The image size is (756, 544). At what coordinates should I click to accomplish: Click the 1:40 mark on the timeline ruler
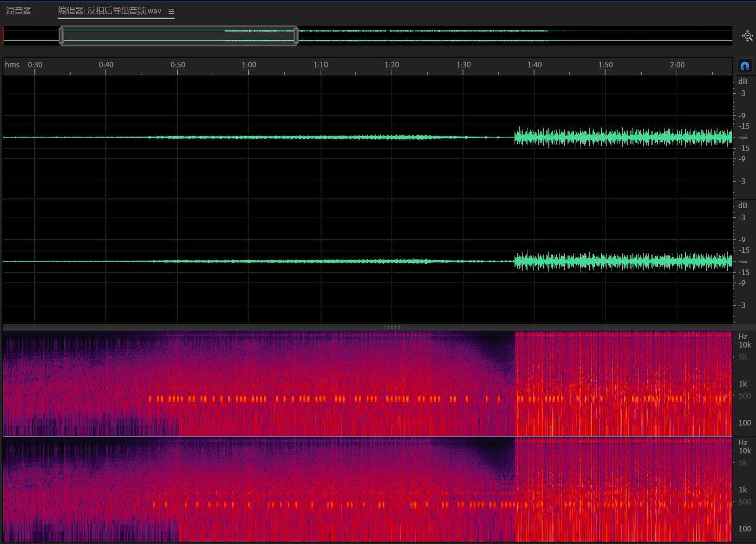(x=534, y=65)
